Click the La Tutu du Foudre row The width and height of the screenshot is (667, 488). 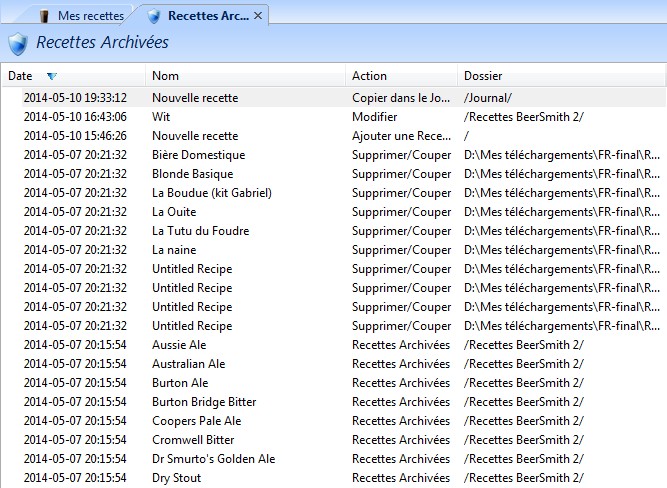tap(200, 231)
